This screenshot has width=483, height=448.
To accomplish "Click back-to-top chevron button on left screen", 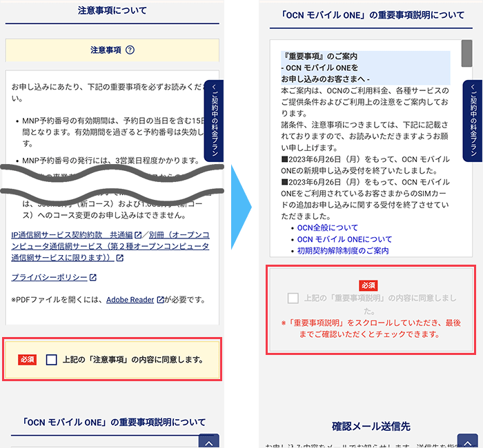I will (209, 441).
